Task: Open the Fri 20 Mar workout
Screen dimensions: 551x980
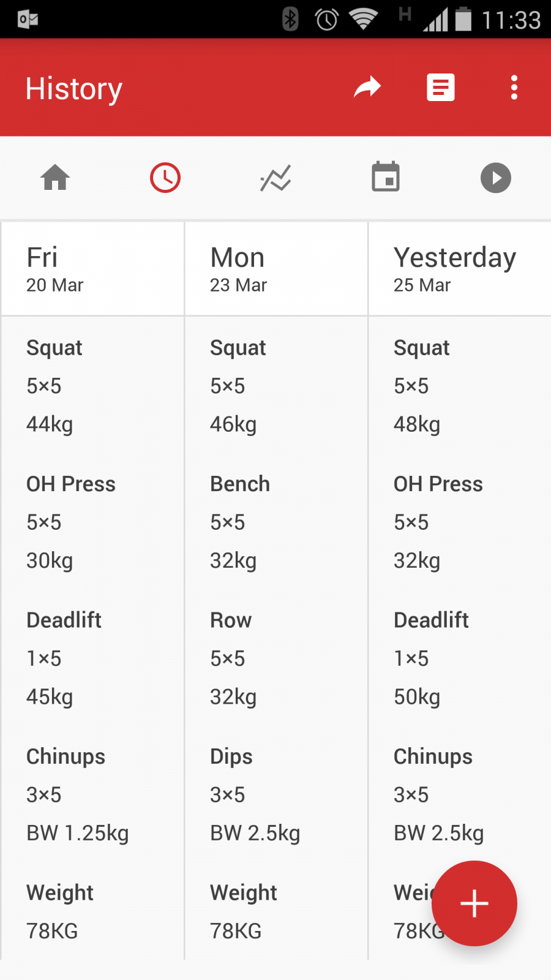Action: [92, 269]
